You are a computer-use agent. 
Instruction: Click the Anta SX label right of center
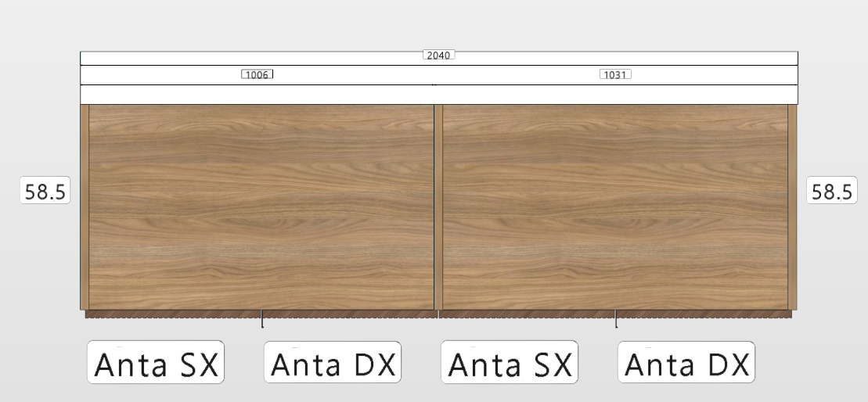(510, 362)
